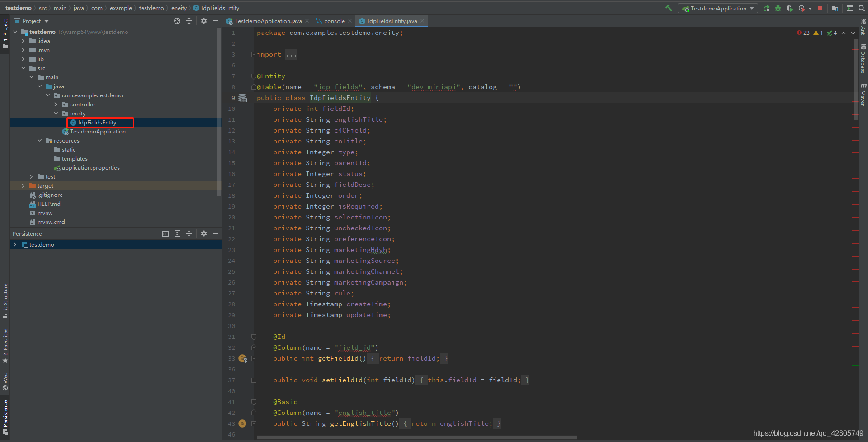Click the 23 errors indicator in editor
868x442 pixels.
(x=803, y=33)
